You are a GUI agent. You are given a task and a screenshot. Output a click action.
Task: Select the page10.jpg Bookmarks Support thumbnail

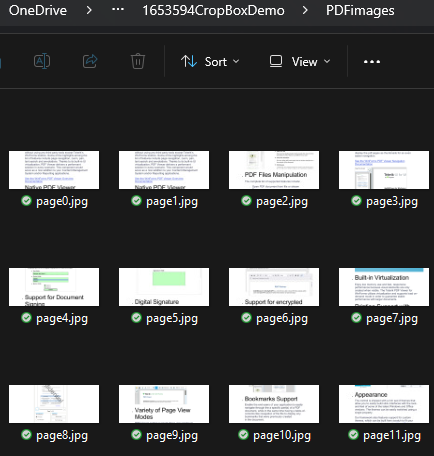click(274, 404)
